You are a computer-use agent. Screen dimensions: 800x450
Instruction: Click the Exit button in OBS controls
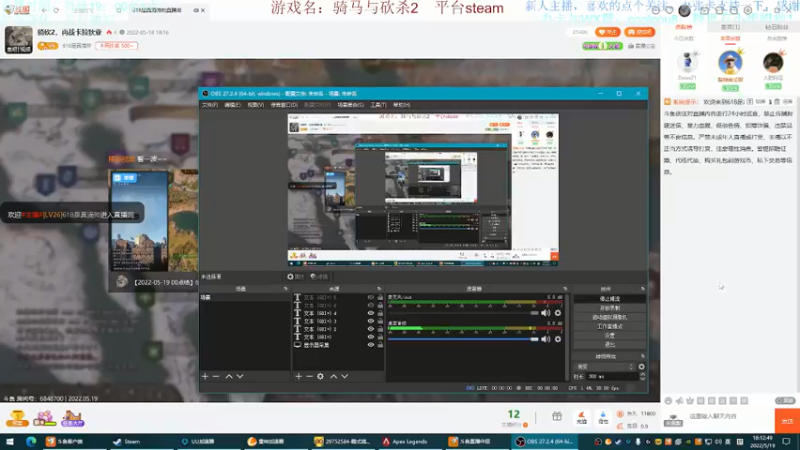610,345
